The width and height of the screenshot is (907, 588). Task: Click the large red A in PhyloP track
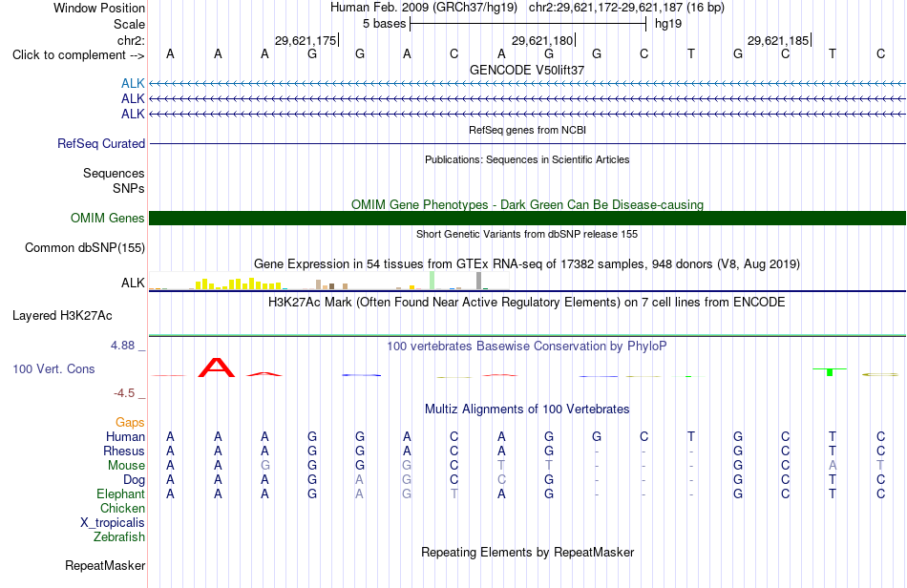[x=217, y=367]
